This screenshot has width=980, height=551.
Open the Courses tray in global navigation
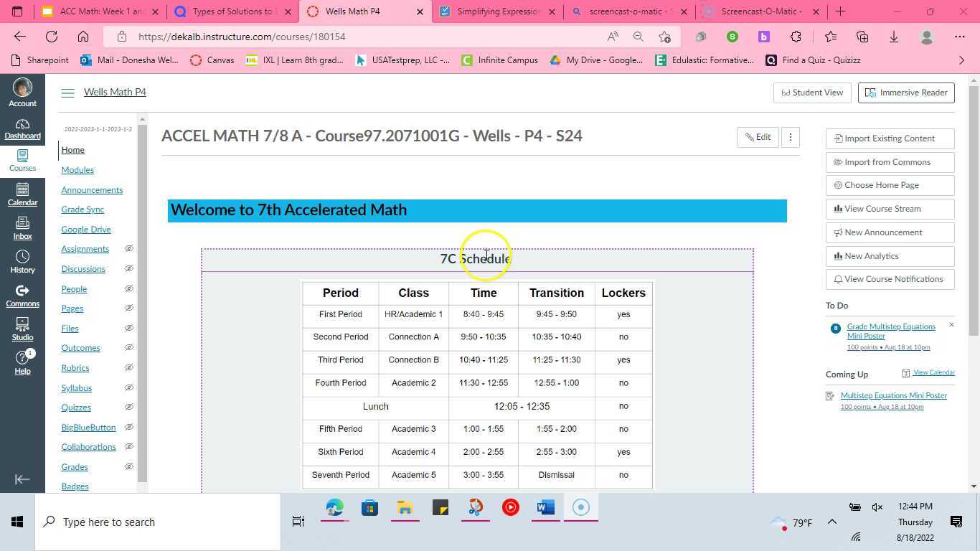pos(22,161)
